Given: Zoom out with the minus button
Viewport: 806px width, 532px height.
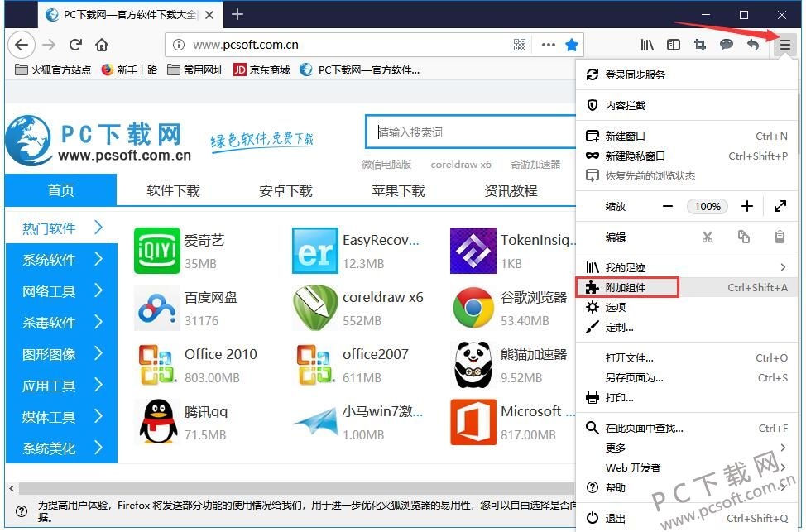Looking at the screenshot, I should coord(668,207).
